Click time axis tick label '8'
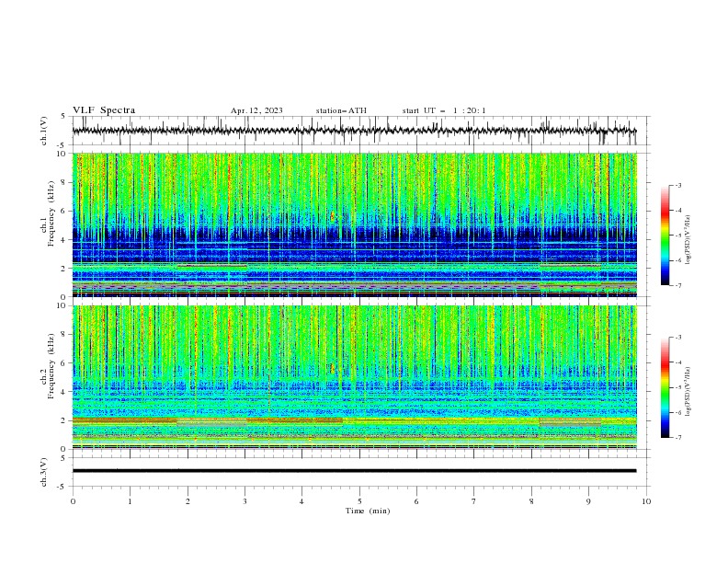The width and height of the screenshot is (728, 563). pos(531,501)
